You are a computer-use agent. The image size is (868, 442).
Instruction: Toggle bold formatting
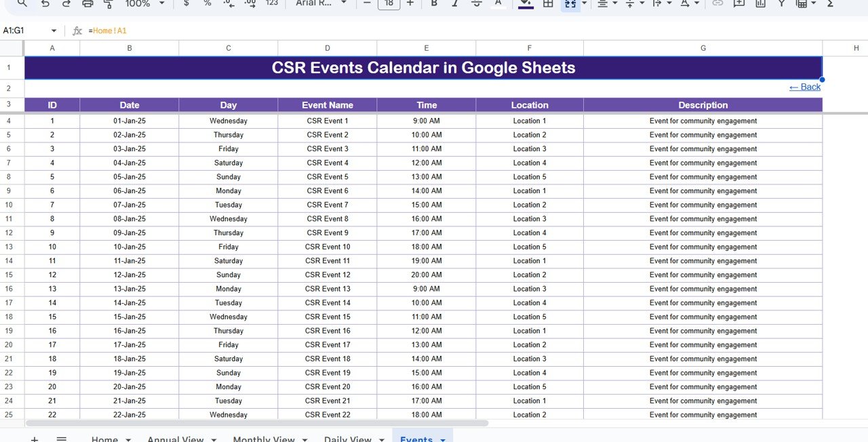(x=433, y=4)
